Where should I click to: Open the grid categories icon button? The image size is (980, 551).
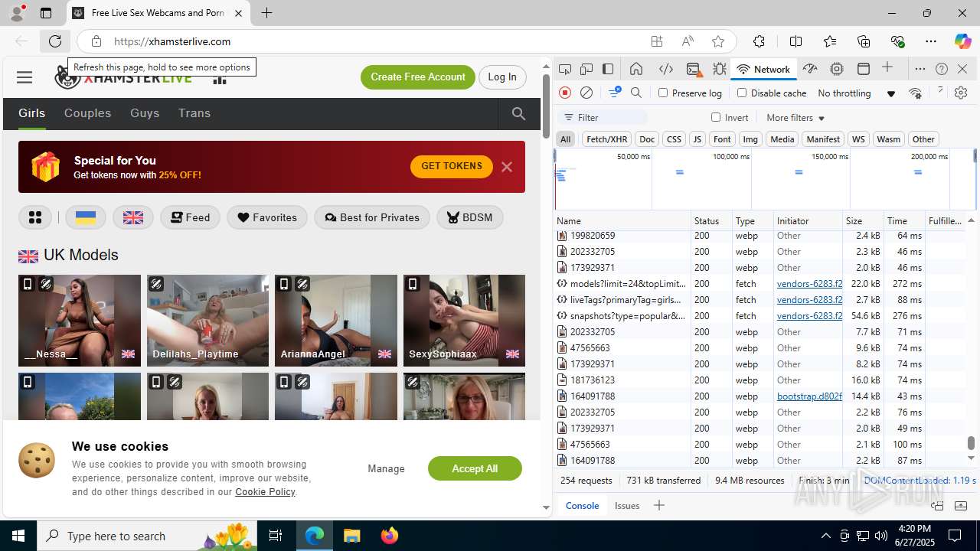click(x=35, y=217)
